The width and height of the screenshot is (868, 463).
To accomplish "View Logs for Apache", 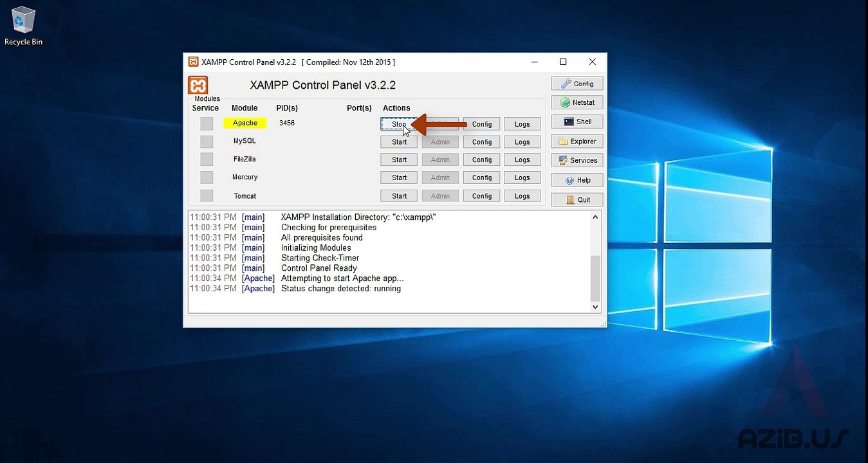I will click(522, 124).
